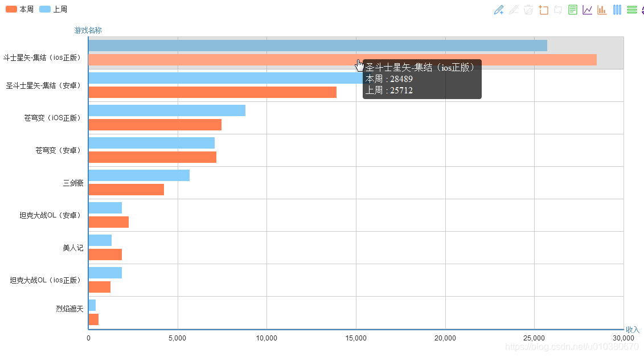Click 上周 bar for 苍穹变（iOS正版）
Viewport: 644px width, 357px height.
[x=167, y=110]
